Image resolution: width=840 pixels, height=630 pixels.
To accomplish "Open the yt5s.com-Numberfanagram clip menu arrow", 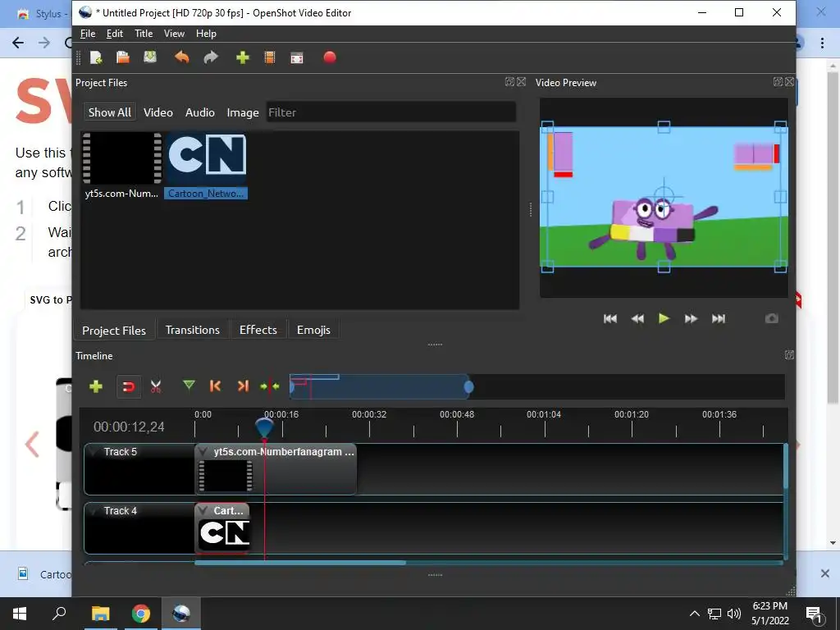I will (203, 452).
